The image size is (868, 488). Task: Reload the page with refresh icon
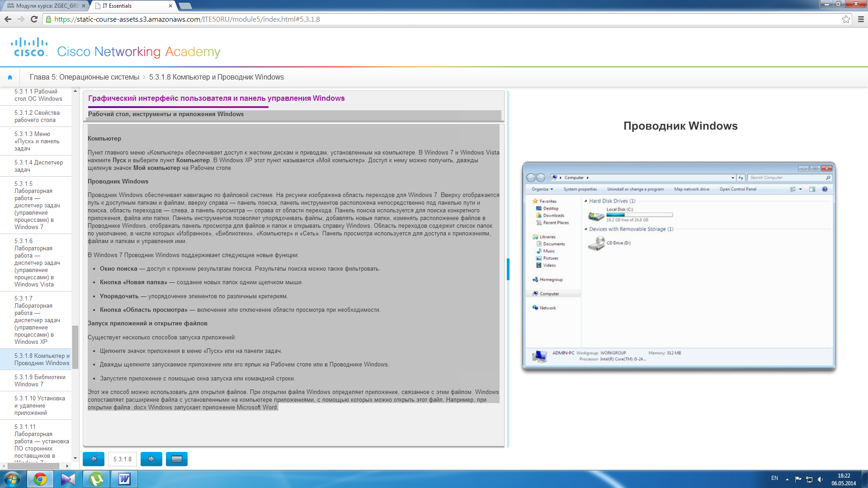[34, 19]
